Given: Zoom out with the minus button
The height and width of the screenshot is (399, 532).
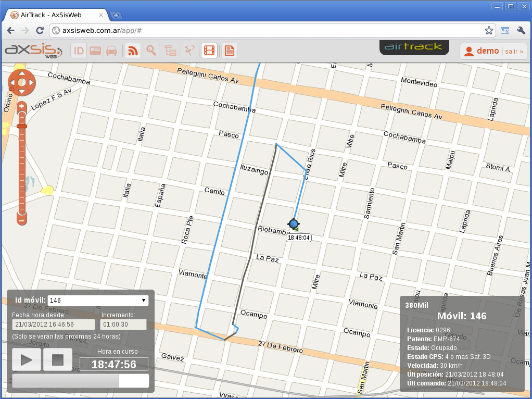Looking at the screenshot, I should click(x=22, y=220).
